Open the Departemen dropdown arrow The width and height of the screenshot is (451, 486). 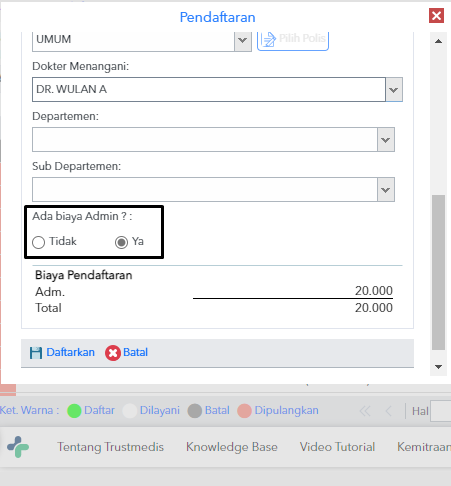click(386, 140)
